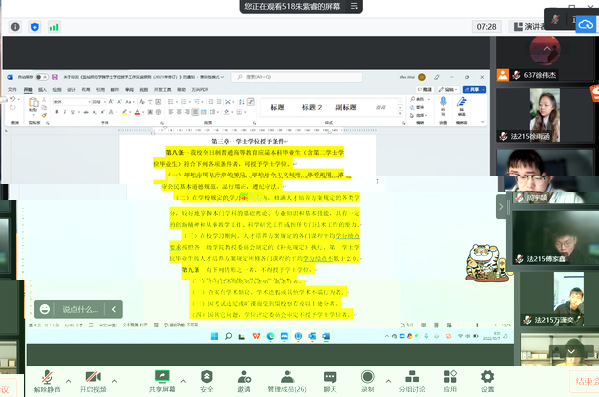599x397 pixels.
Task: Open 管理成员(26) member list
Action: tap(287, 381)
